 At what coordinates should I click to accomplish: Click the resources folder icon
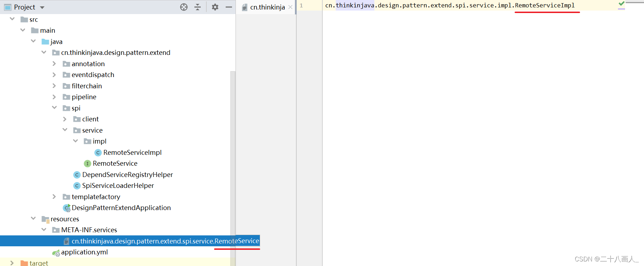pos(46,219)
